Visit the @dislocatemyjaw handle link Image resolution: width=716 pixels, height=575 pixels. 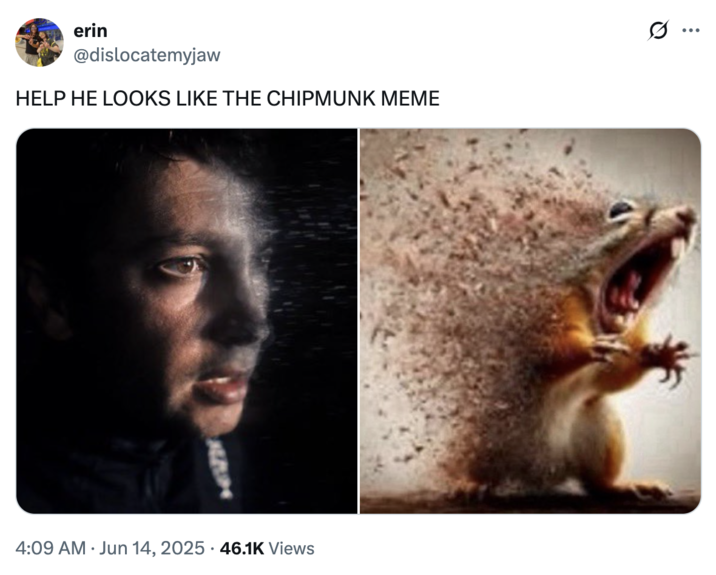[x=147, y=54]
